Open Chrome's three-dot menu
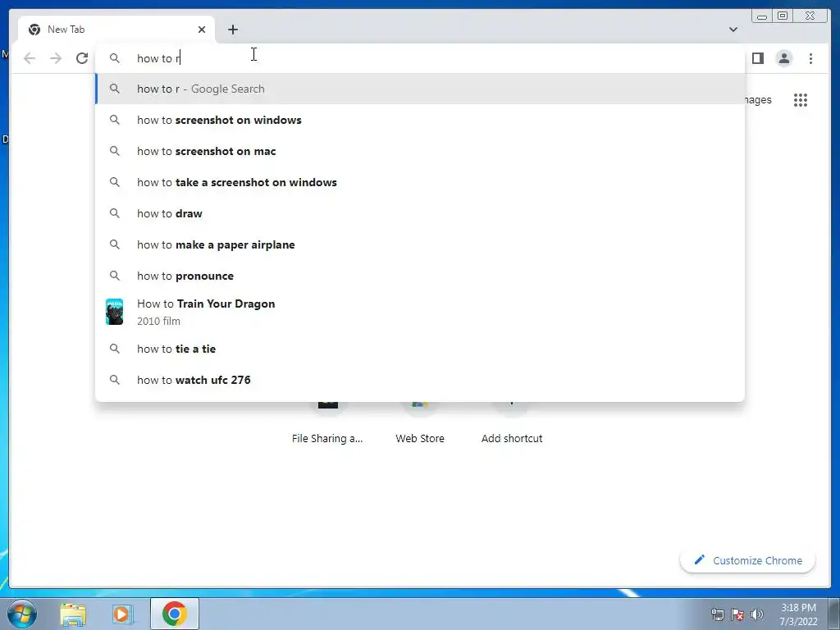Viewport: 840px width, 630px height. 810,58
